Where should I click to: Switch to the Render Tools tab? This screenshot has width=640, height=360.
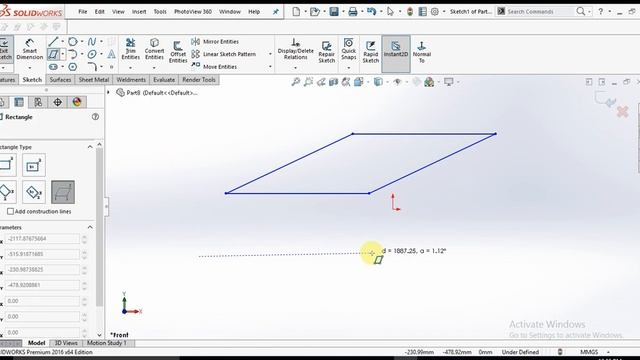pos(199,80)
